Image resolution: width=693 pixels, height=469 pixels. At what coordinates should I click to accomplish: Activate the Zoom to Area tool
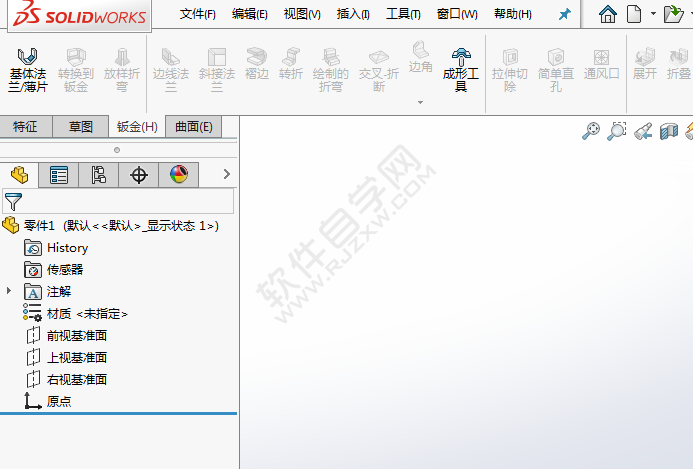[x=617, y=130]
